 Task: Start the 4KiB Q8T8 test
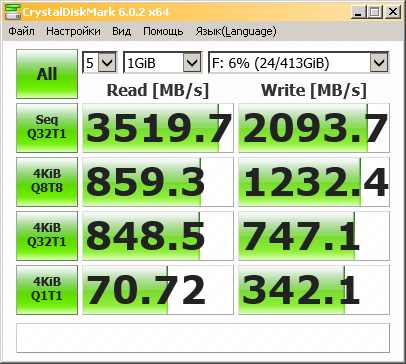point(47,182)
